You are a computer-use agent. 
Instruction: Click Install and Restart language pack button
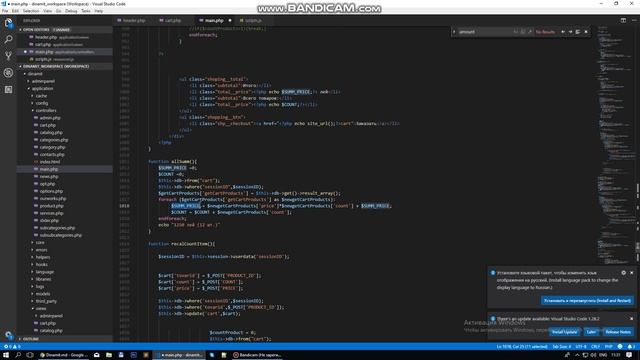587,300
